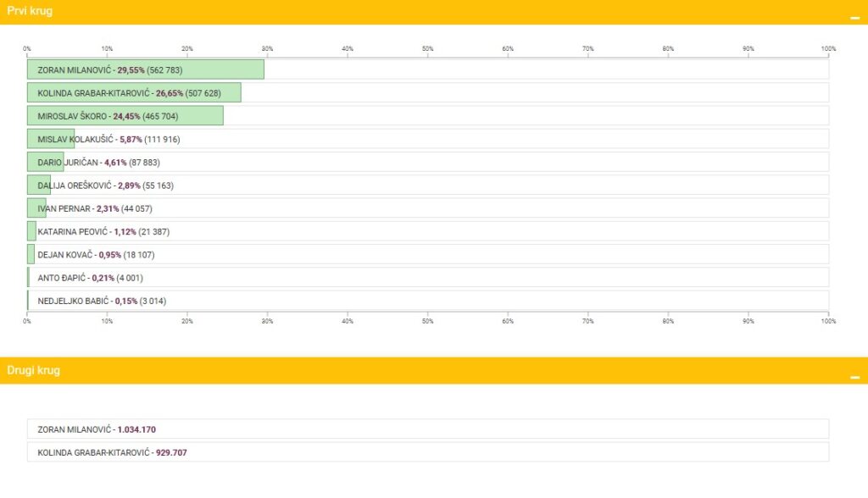Screen dimensions: 868x498
Task: Click Zoran Milanović second round row
Action: point(427,429)
